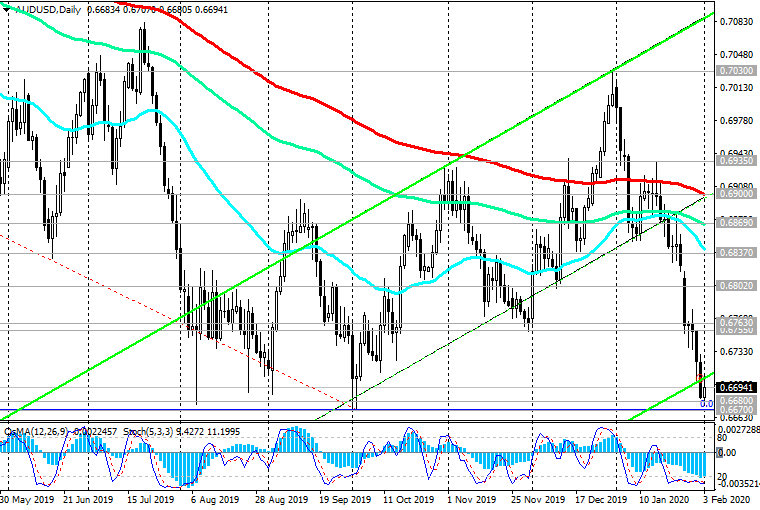Click the AUDUSD,Daily chart title
This screenshot has width=760, height=510.
[x=47, y=10]
